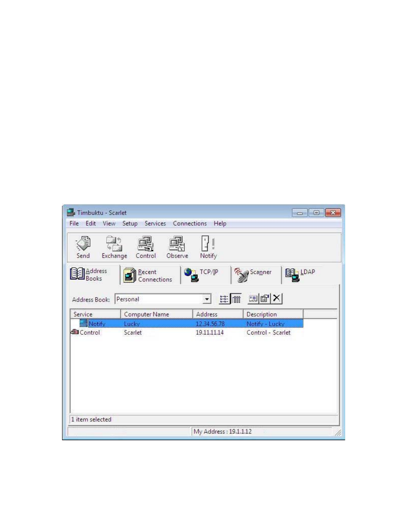
Task: Click the address 19.11.11.14
Action: point(210,333)
